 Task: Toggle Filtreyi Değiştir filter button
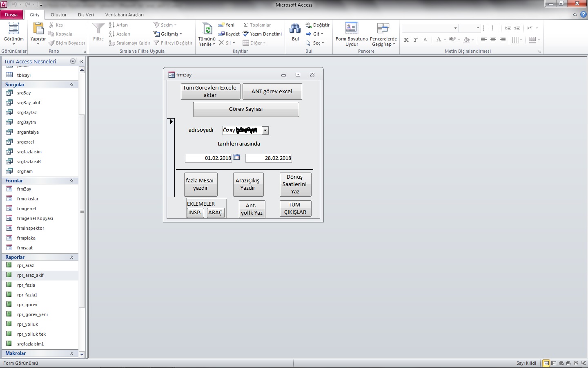point(173,43)
